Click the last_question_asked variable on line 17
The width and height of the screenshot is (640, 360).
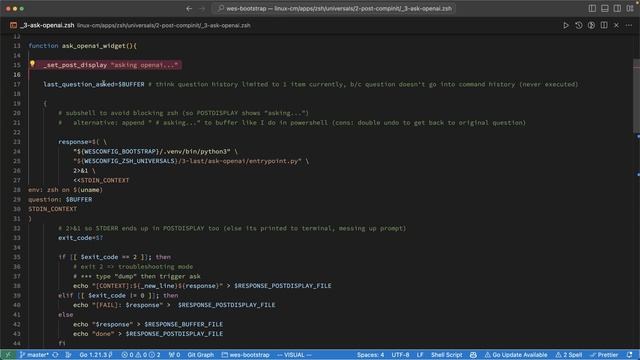click(x=79, y=84)
